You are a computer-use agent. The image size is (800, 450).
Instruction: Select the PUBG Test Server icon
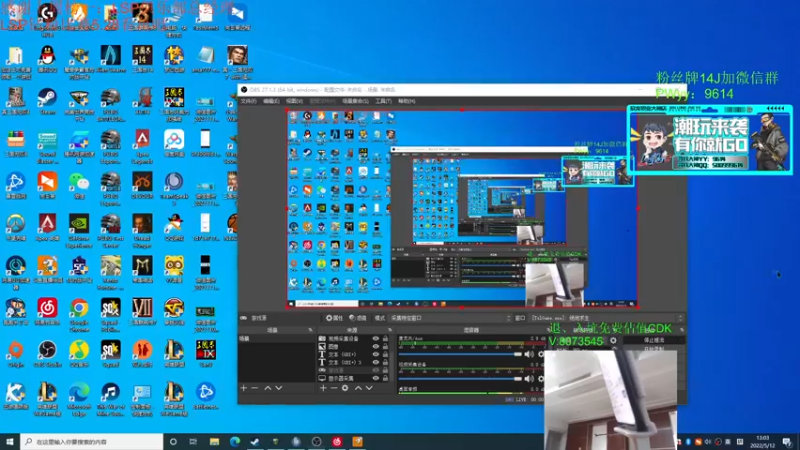pos(110,231)
